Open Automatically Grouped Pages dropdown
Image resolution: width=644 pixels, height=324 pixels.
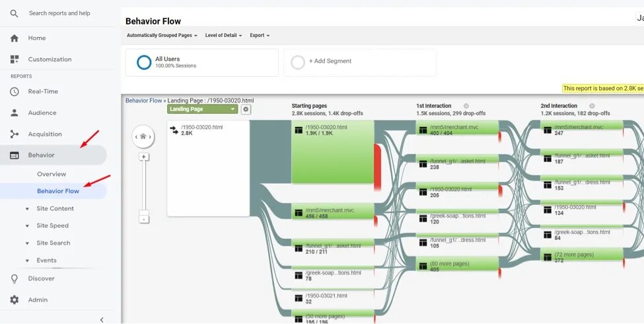(162, 35)
